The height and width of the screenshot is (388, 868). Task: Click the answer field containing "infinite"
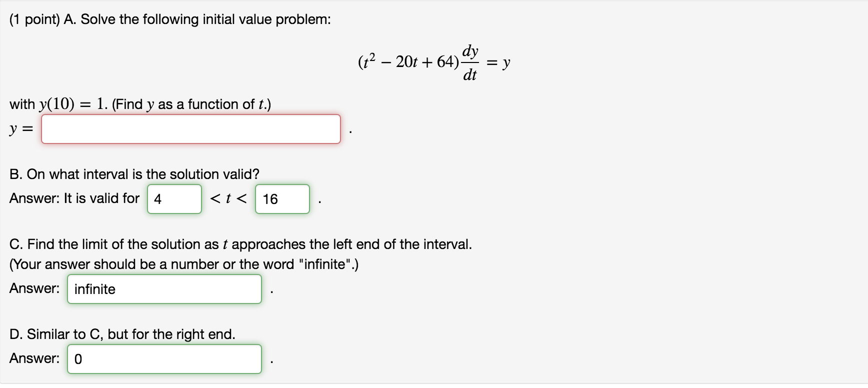pos(164,289)
